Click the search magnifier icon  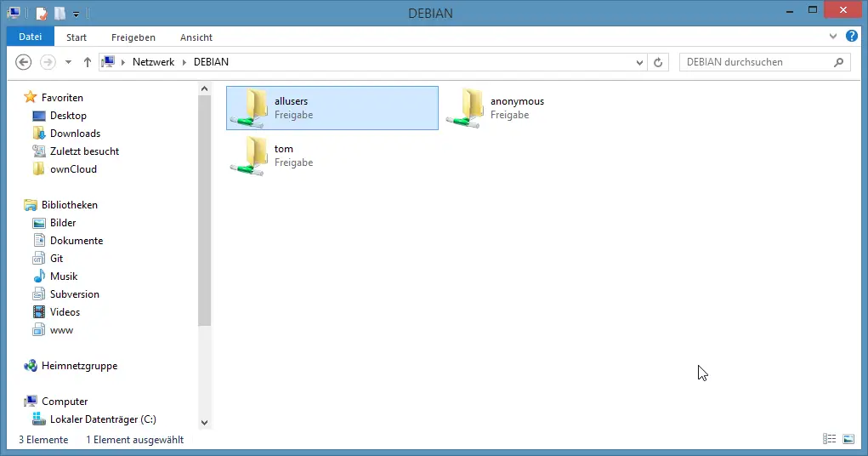click(838, 62)
